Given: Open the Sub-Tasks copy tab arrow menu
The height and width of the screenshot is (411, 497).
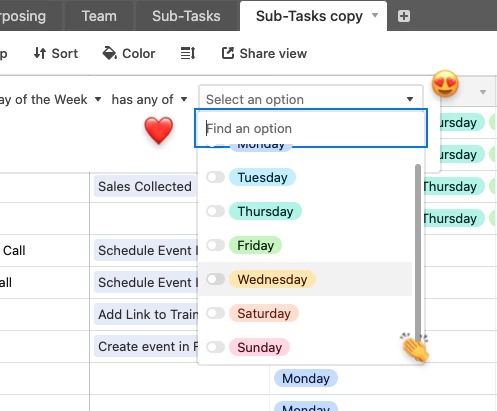Looking at the screenshot, I should (375, 15).
